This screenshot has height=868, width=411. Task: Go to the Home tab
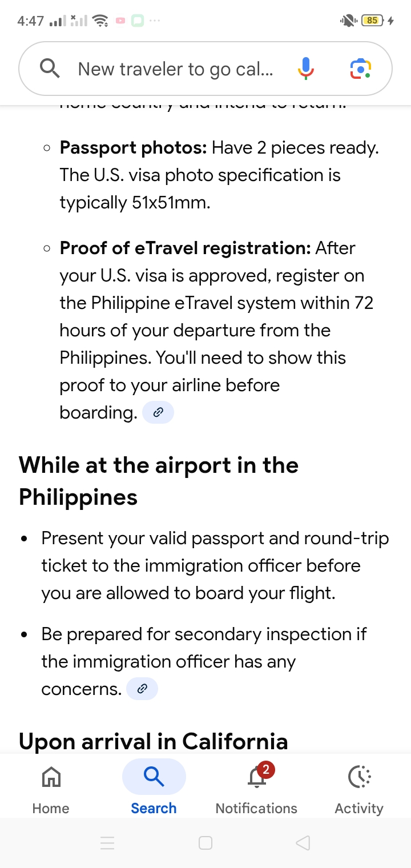(51, 787)
